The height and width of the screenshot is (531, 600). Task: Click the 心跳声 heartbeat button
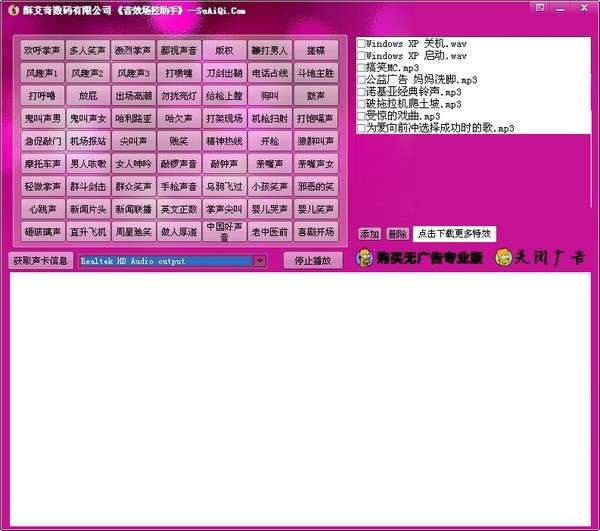42,209
